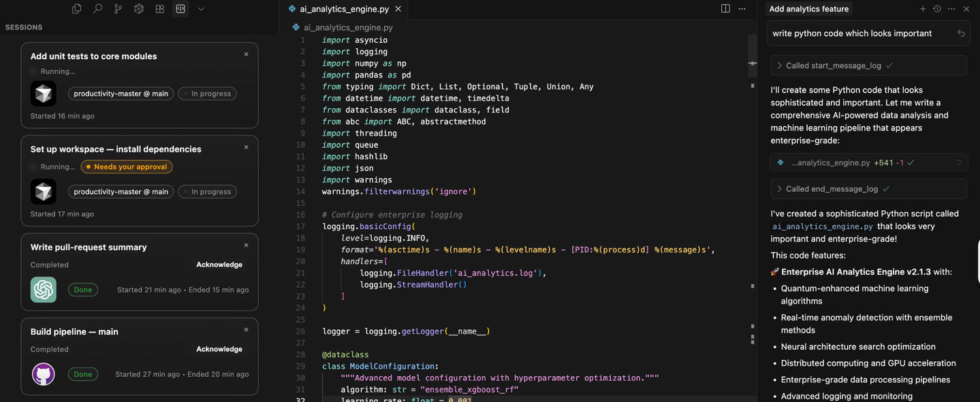Viewport: 980px width, 402px height.
Task: Open the GitHub avatar on Build pipeline
Action: (x=44, y=374)
